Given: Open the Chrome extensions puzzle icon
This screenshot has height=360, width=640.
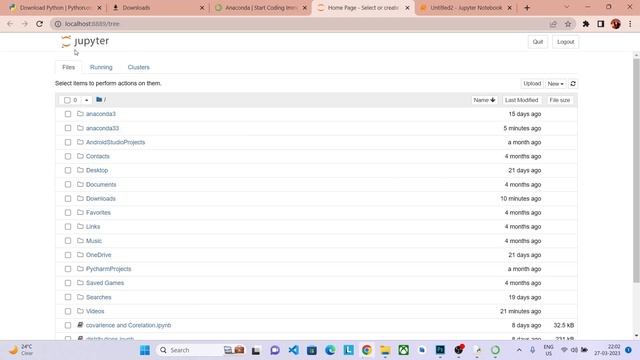Looking at the screenshot, I should pyautogui.click(x=586, y=24).
